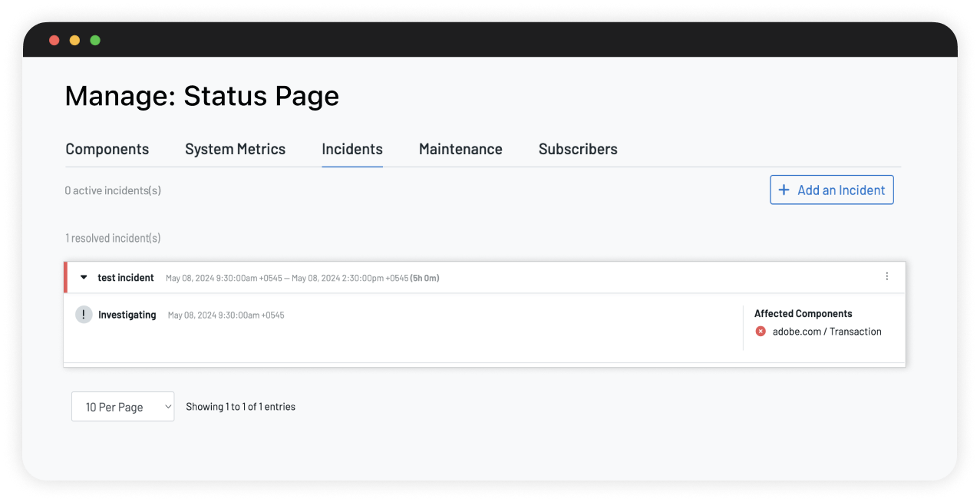Click adobe.com / Transaction component name
Image resolution: width=980 pixels, height=502 pixels.
pyautogui.click(x=827, y=332)
